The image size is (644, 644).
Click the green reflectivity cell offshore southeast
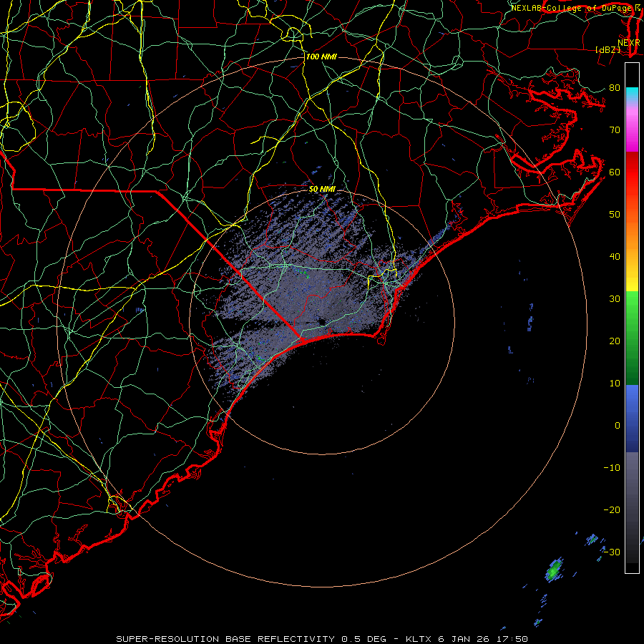click(x=554, y=570)
